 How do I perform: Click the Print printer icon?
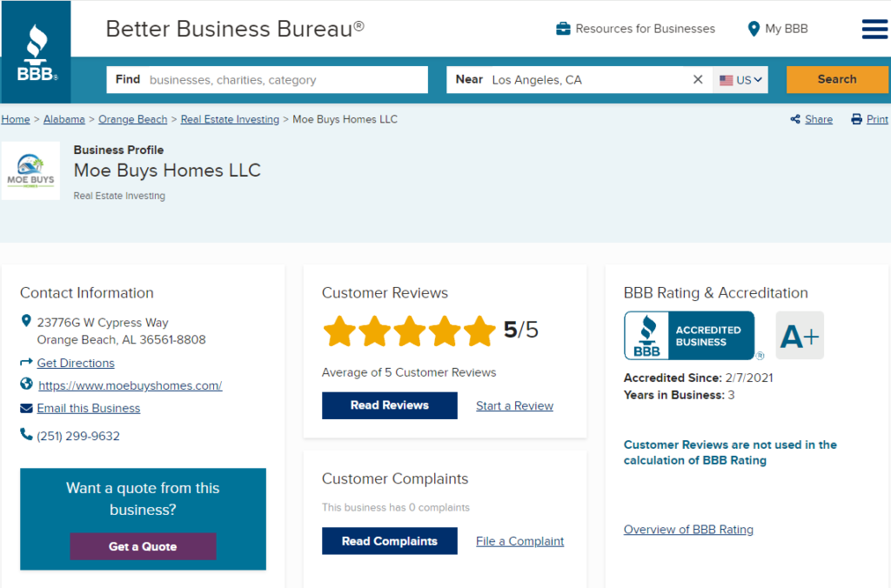[x=856, y=119]
